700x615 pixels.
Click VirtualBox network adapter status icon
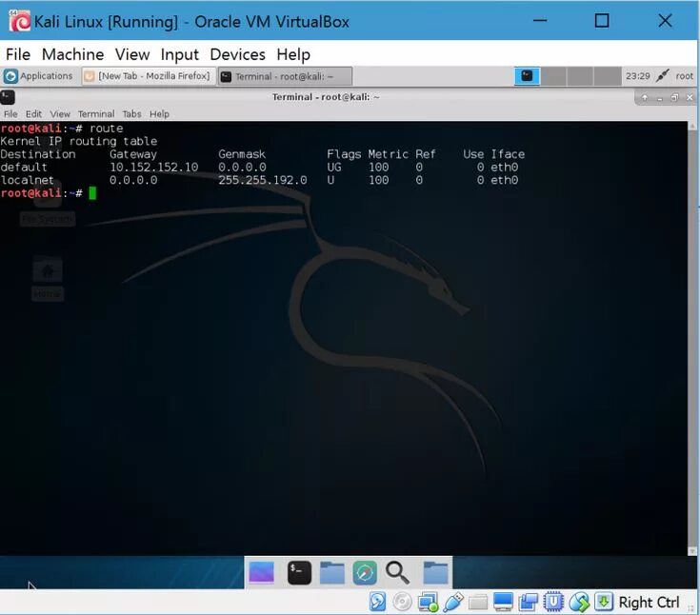tap(428, 602)
